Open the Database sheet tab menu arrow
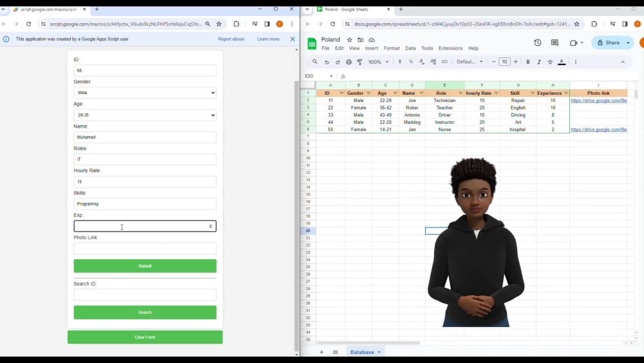The image size is (644, 363). click(x=379, y=352)
